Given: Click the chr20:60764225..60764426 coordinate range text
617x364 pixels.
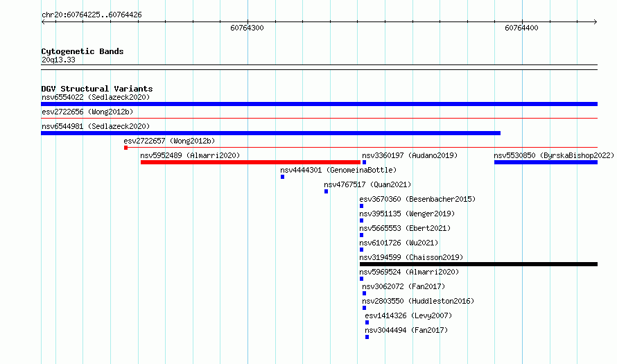Looking at the screenshot, I should pos(92,15).
